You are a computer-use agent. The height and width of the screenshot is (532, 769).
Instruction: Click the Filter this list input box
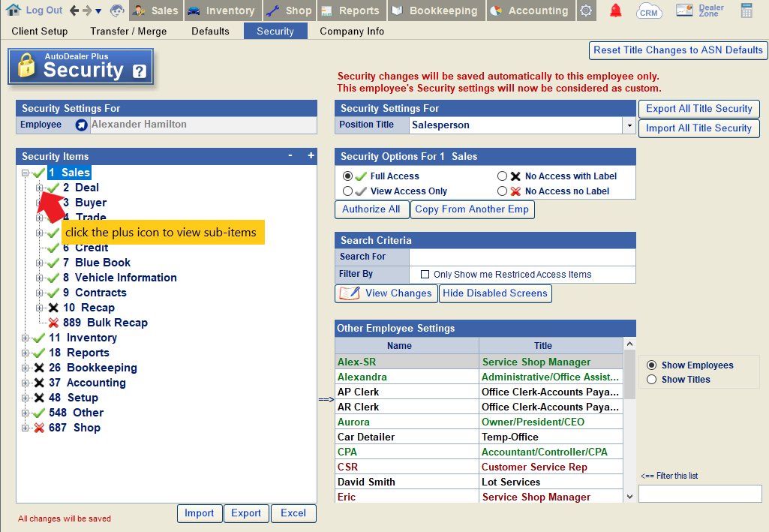point(700,494)
